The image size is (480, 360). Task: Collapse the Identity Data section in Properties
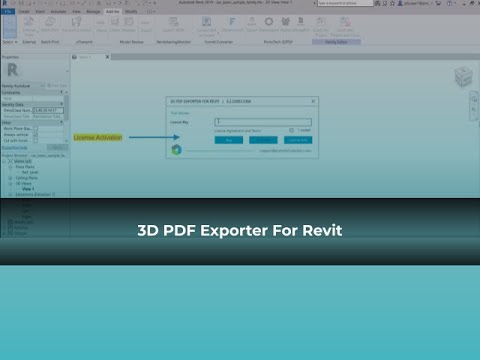pyautogui.click(x=61, y=104)
